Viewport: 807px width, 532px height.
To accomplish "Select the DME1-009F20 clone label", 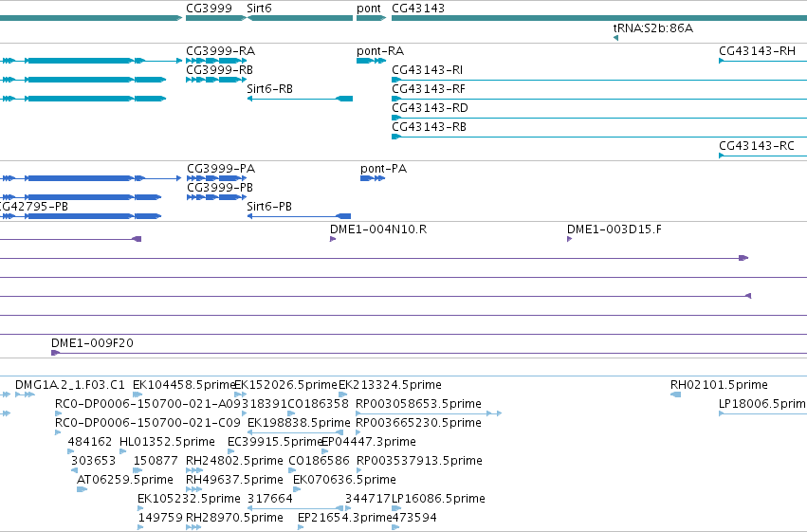I will pos(92,343).
